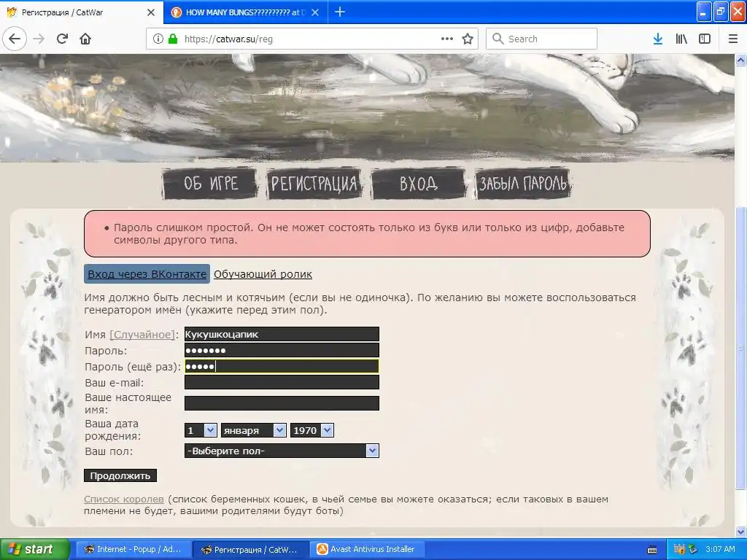Switch to Avast Antivirus Installer taskbar item

point(368,549)
